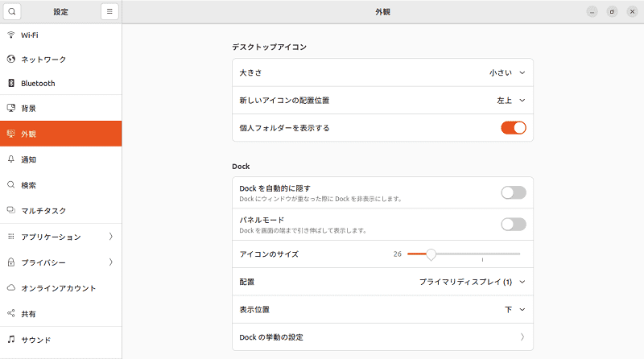The height and width of the screenshot is (359, 644).
Task: Click the マルチタスク windows icon
Action: click(x=11, y=210)
